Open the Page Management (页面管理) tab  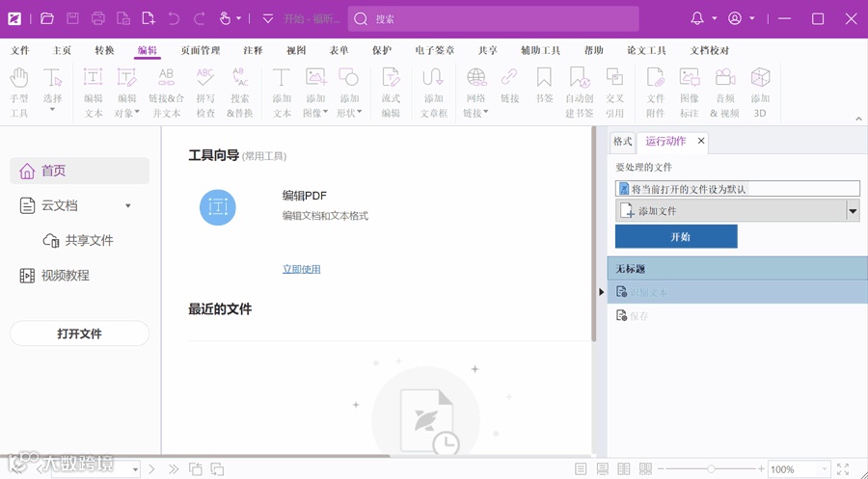pyautogui.click(x=201, y=50)
